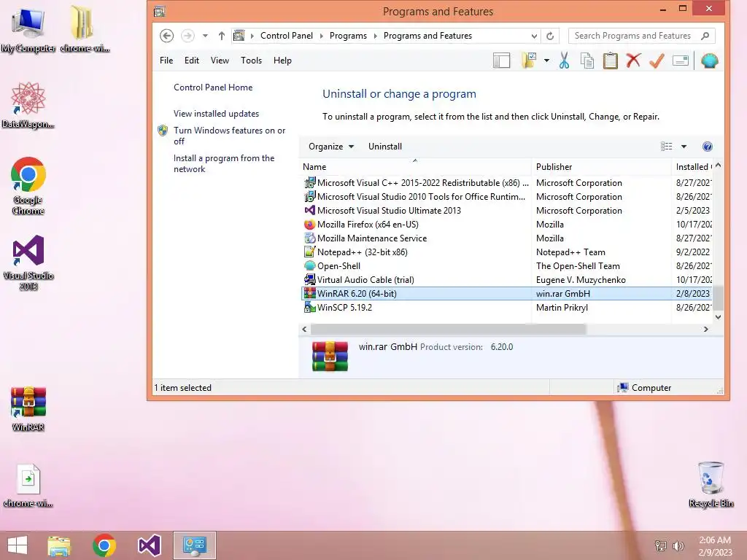Open Control Panel Home link
The width and height of the screenshot is (747, 560).
(213, 87)
